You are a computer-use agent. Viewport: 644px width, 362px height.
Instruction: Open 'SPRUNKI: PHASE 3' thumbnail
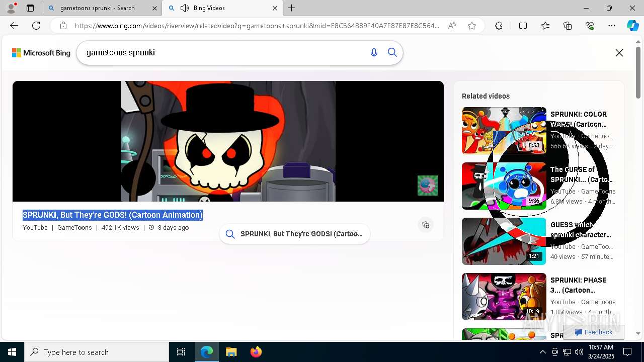(x=504, y=297)
